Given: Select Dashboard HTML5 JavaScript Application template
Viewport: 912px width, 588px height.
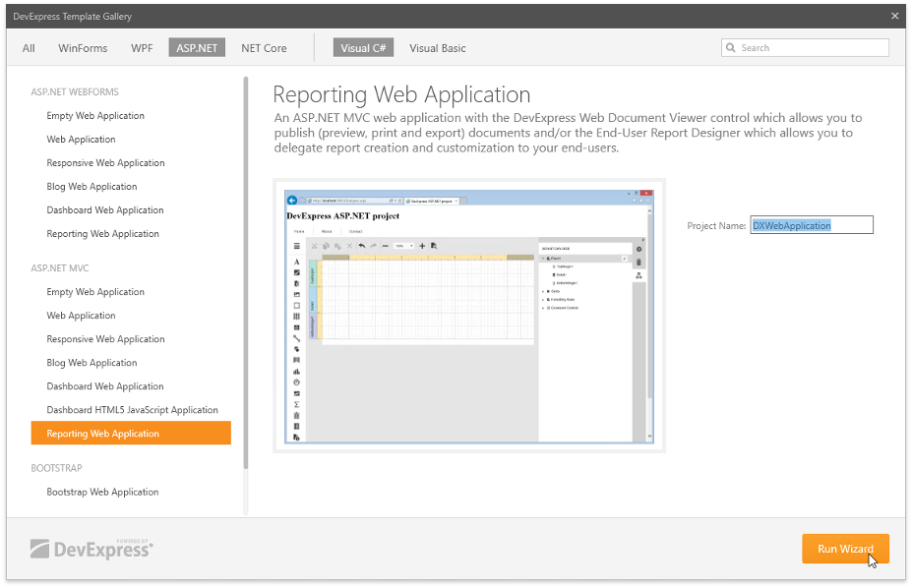Looking at the screenshot, I should [132, 410].
